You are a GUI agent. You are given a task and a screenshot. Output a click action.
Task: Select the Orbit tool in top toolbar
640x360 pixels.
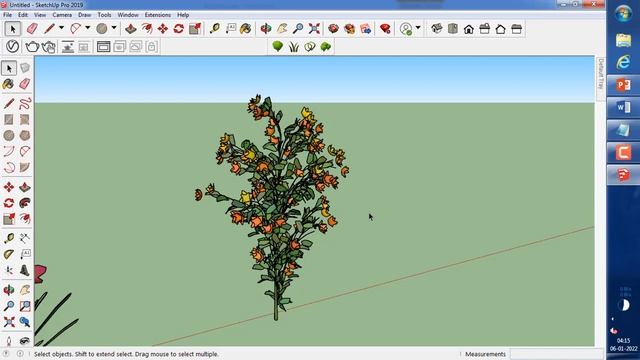pos(266,29)
